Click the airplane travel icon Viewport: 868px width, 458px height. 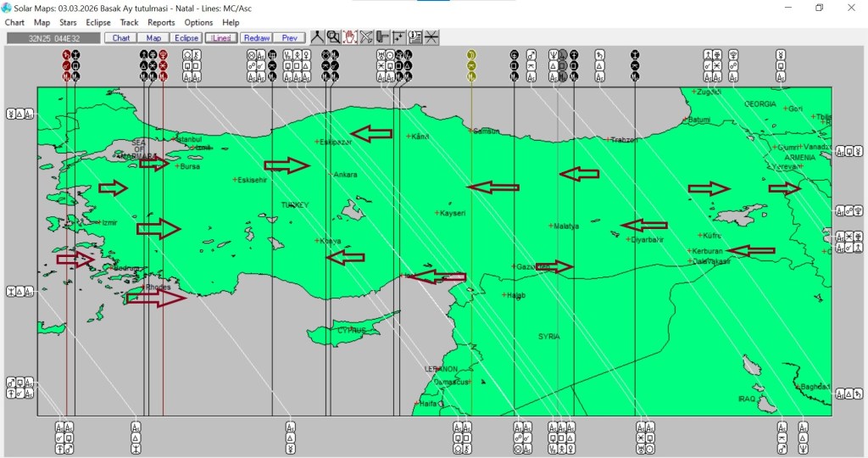366,37
